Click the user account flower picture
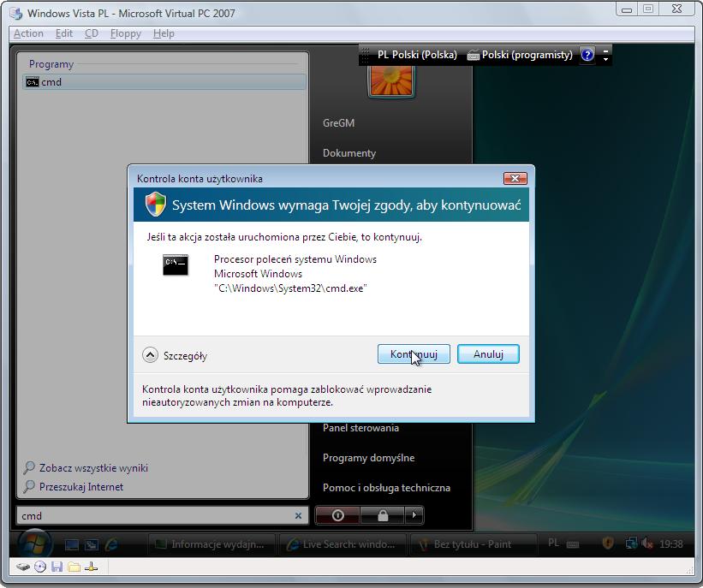Screen dimensions: 703x588 click(391, 80)
